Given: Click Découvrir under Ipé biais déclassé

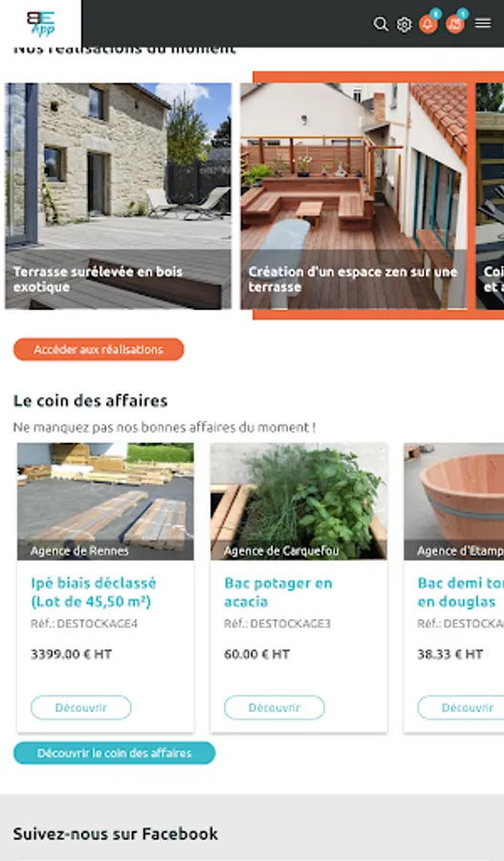Looking at the screenshot, I should click(81, 707).
